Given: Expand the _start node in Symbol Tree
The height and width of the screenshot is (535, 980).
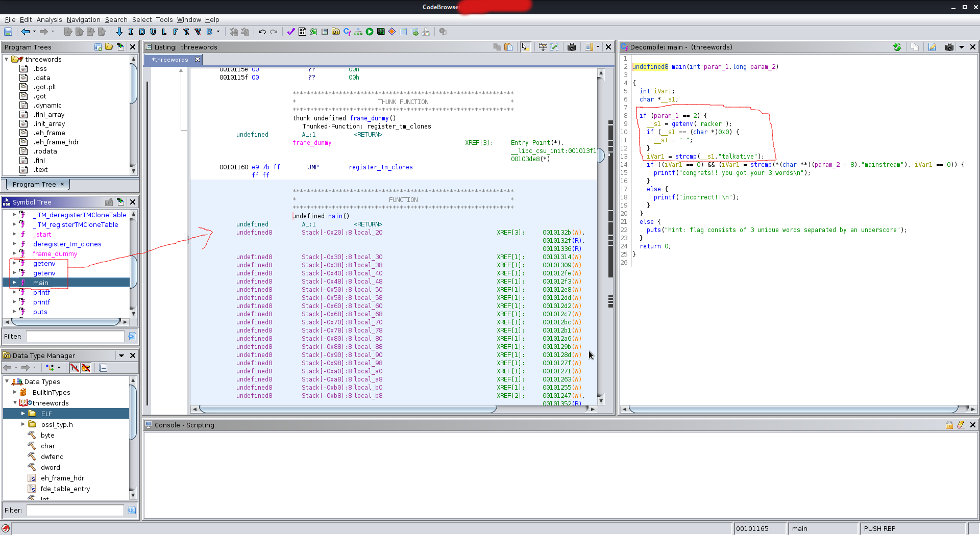Looking at the screenshot, I should 14,234.
